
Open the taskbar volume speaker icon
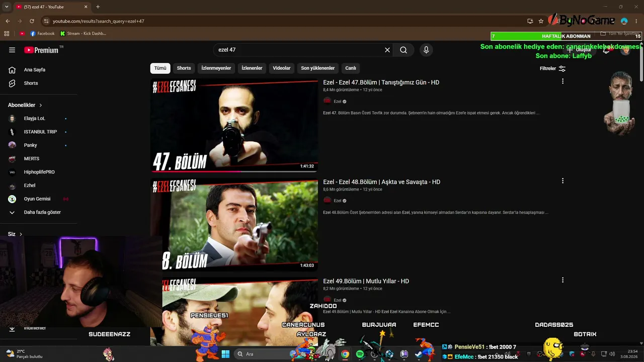[x=612, y=354]
